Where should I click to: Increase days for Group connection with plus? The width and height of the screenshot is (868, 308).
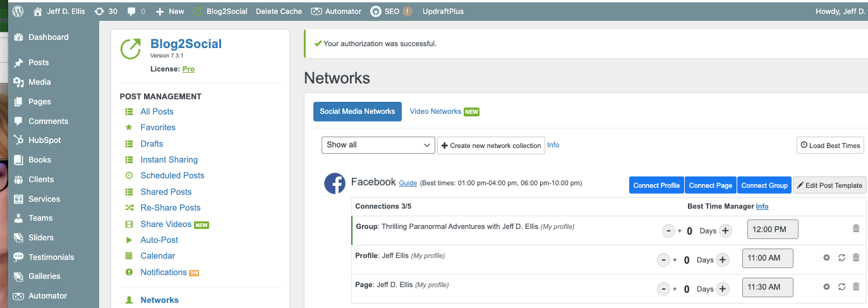click(725, 231)
